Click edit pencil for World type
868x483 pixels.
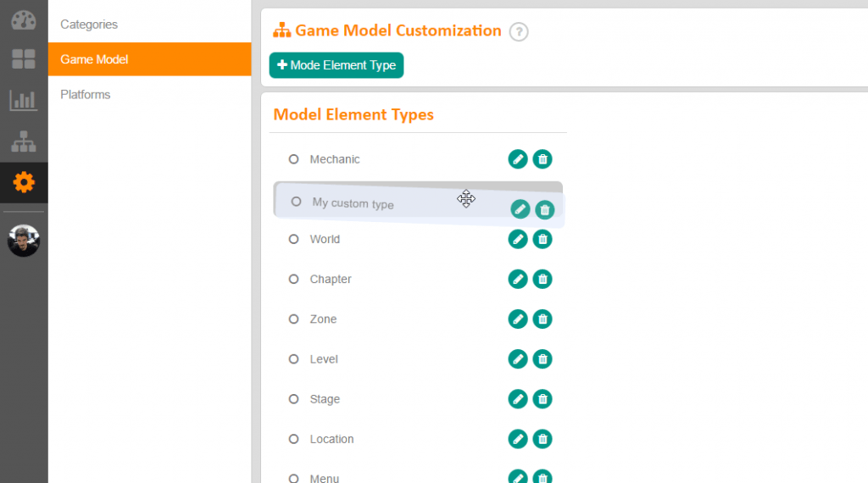[518, 239]
